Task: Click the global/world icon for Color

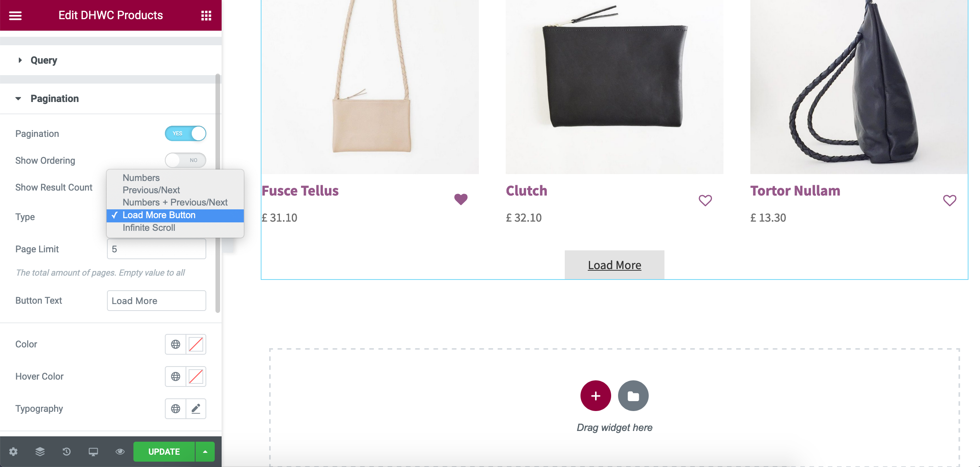Action: point(176,344)
